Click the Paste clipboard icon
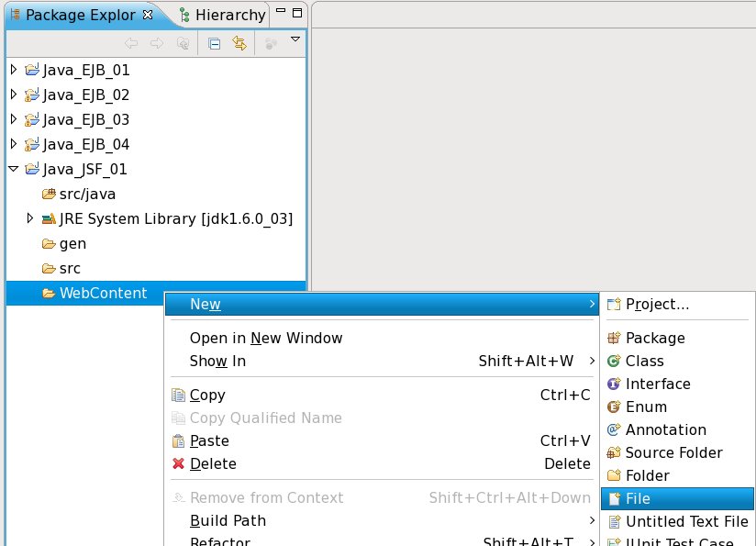Viewport: 756px width, 546px height. tap(179, 441)
